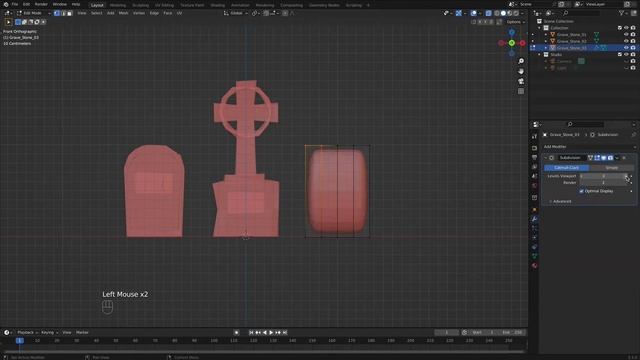Toggle modifier show in edit mode icon

[x=597, y=158]
